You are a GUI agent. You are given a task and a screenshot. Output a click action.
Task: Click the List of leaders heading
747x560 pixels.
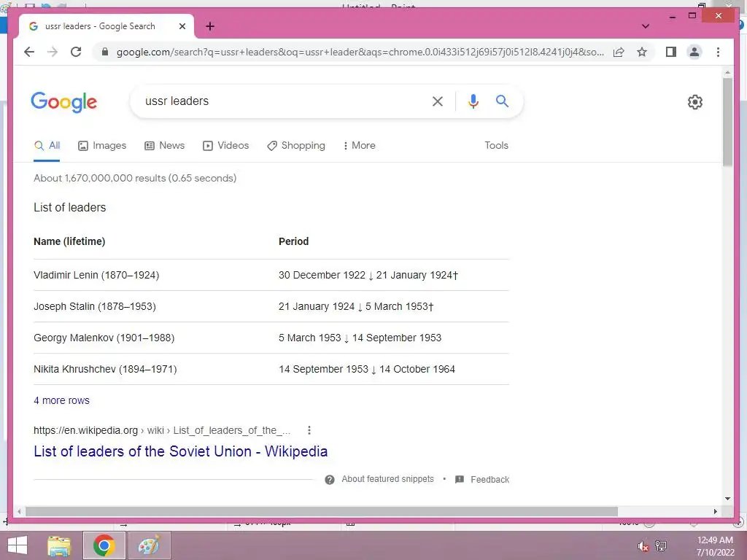click(x=69, y=208)
